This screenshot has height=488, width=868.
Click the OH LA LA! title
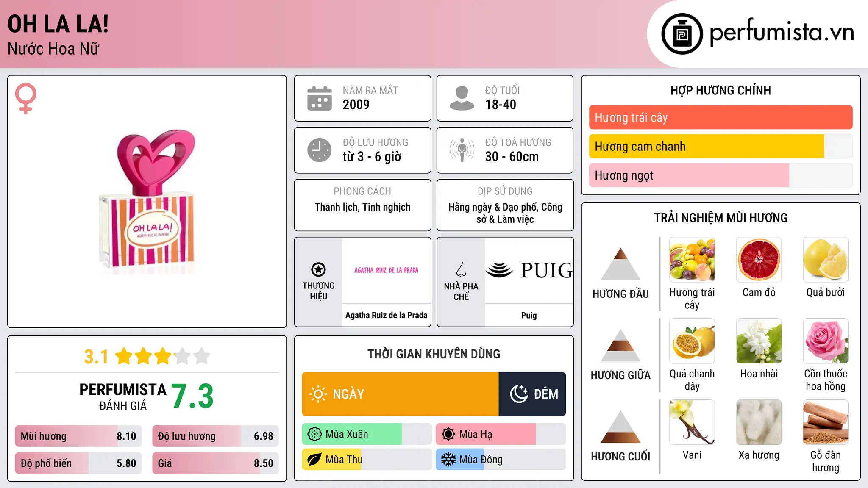pos(58,24)
